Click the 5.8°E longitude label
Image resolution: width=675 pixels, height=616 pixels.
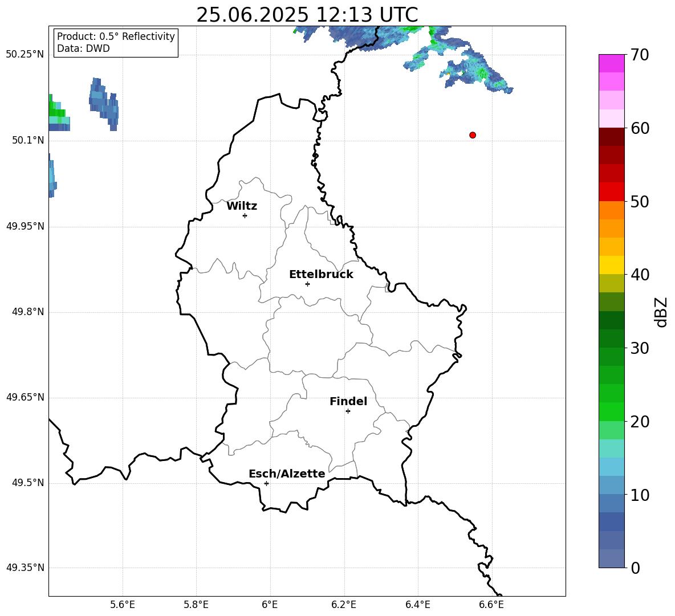[196, 605]
